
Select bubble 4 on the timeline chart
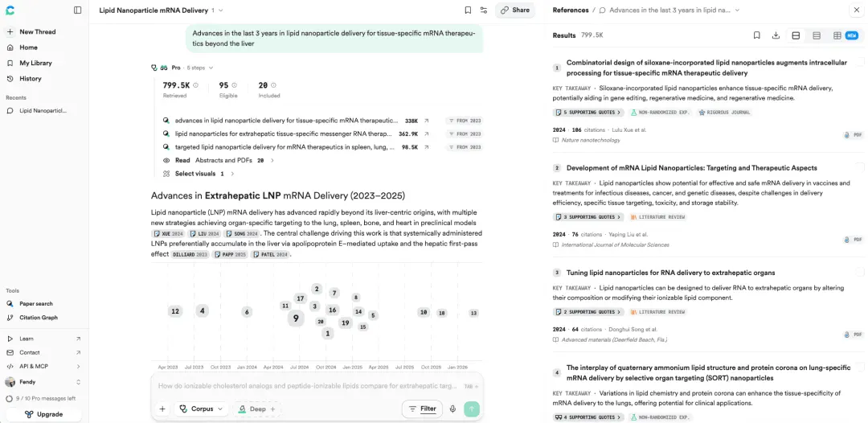[202, 310]
